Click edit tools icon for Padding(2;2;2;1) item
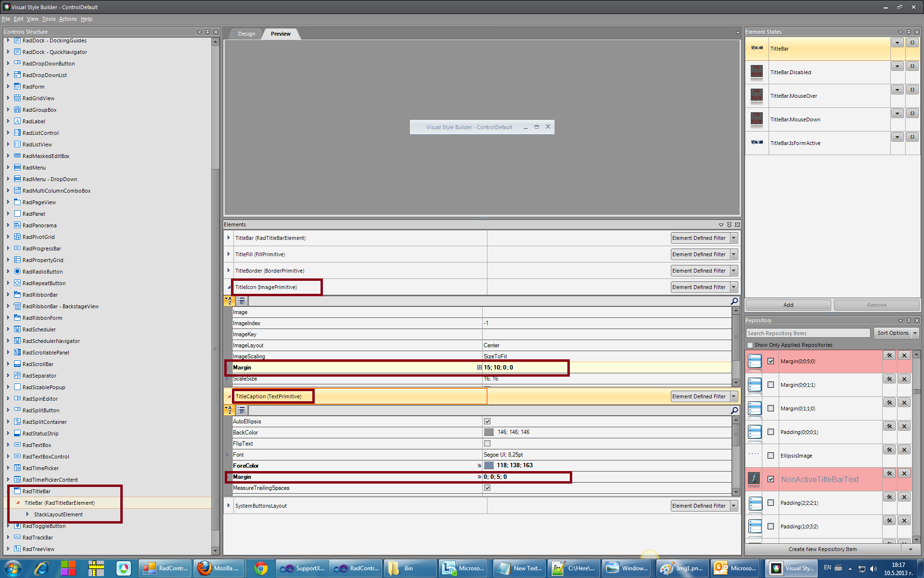This screenshot has width=924, height=578. tap(889, 497)
